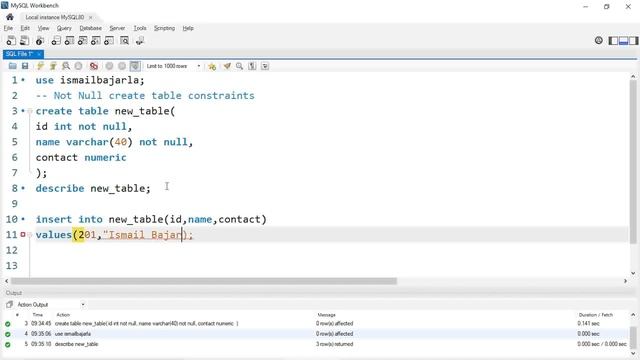The height and width of the screenshot is (360, 640).
Task: Stop query execution icon
Action: pyautogui.click(x=78, y=66)
